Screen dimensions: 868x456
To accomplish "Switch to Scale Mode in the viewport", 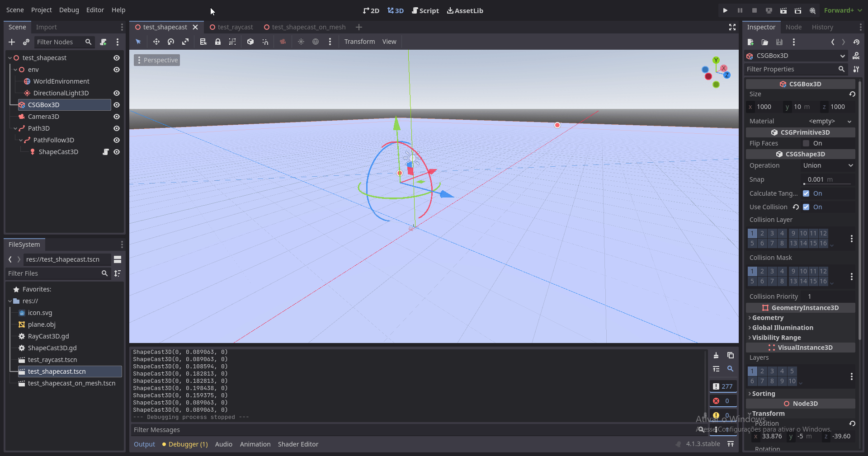I will coord(186,42).
